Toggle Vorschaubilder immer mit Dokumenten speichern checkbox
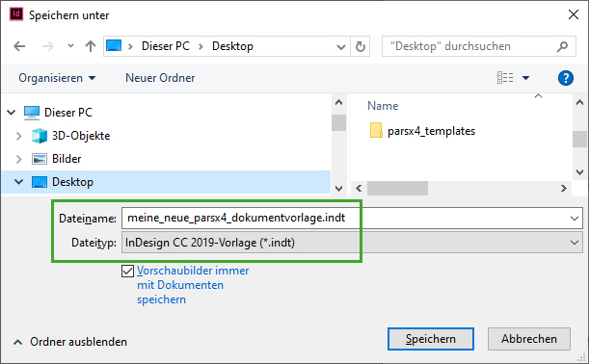The height and width of the screenshot is (364, 589). point(127,271)
